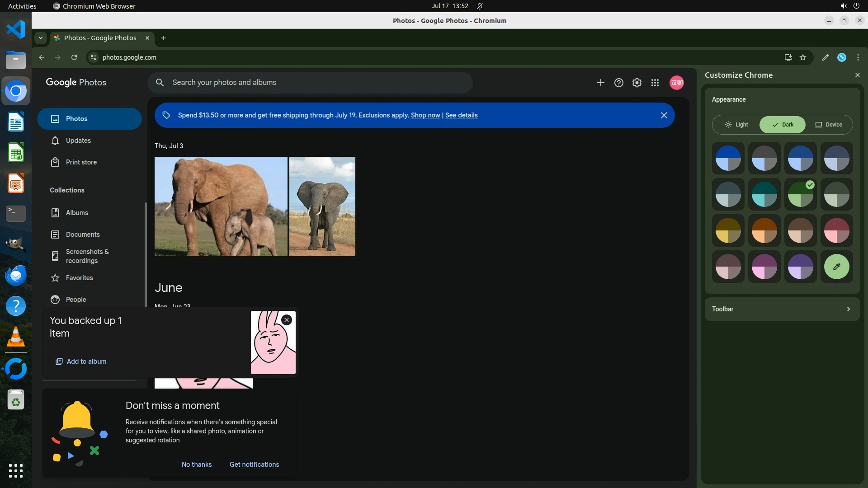Expand the Toolbar section chevron
The image size is (868, 488).
point(848,309)
